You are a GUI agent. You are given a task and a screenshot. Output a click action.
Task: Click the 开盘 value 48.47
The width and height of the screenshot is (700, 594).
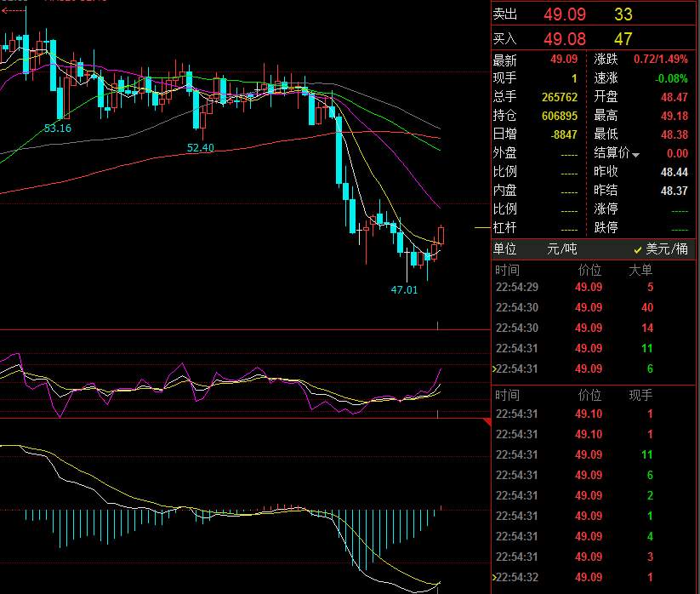coord(674,97)
